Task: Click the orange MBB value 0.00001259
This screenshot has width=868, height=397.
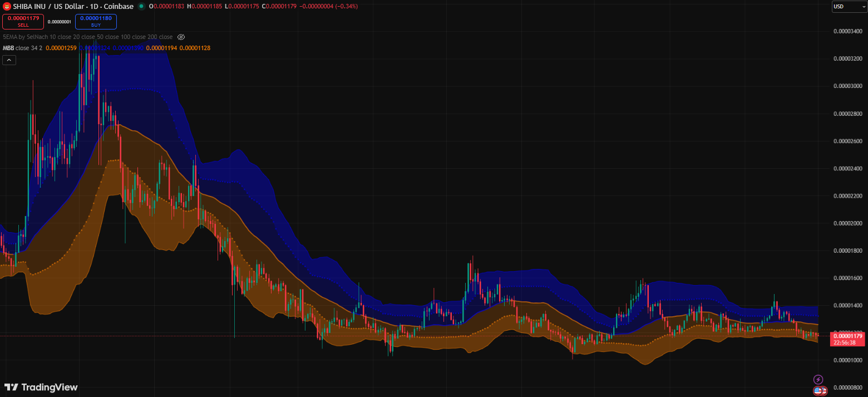Action: pos(61,48)
